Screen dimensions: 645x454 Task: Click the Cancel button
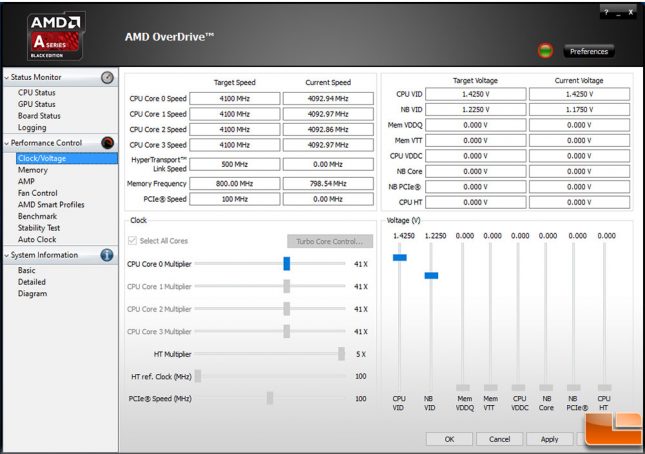pos(499,439)
